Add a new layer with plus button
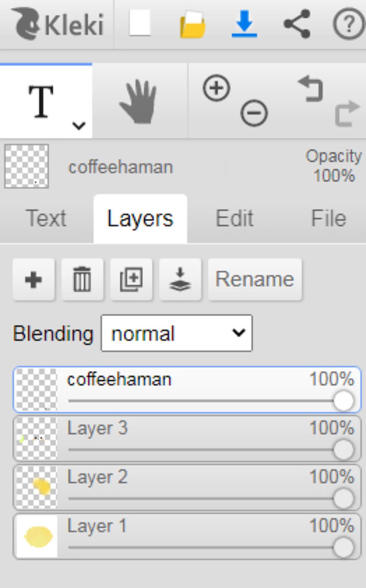The width and height of the screenshot is (366, 588). point(34,280)
